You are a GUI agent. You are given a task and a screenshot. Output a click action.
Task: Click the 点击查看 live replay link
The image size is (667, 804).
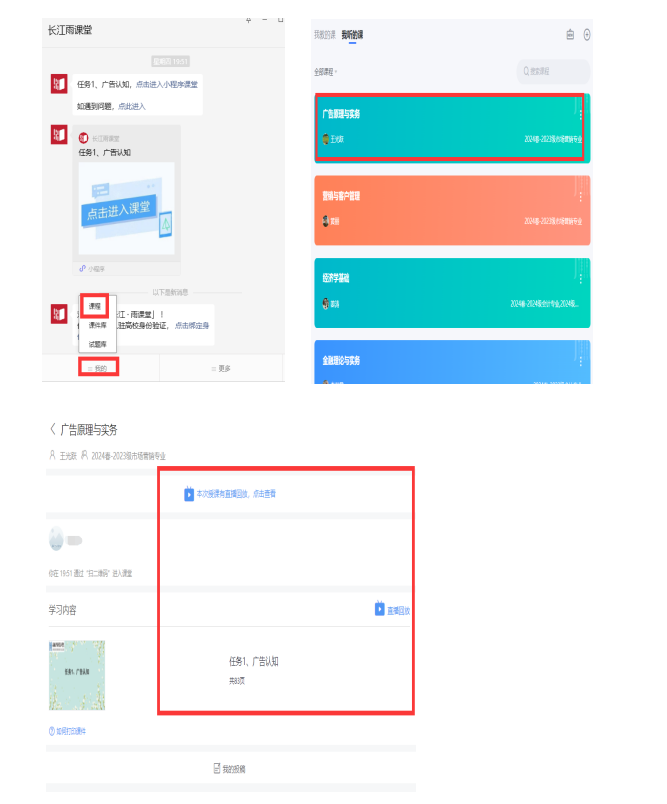click(x=265, y=494)
